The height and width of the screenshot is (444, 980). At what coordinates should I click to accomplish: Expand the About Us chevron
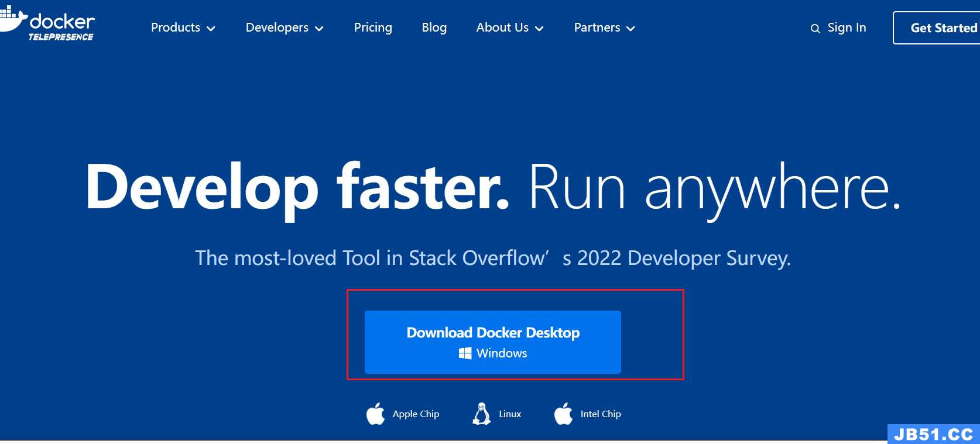pyautogui.click(x=539, y=29)
